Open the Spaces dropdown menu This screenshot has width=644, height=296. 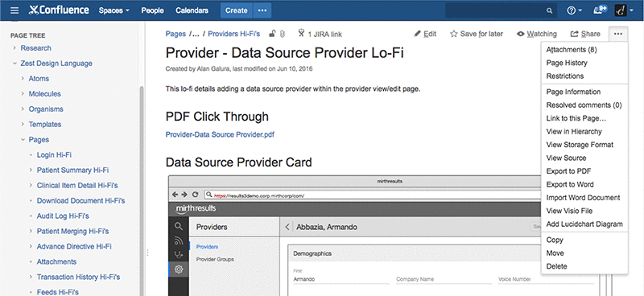(x=114, y=10)
